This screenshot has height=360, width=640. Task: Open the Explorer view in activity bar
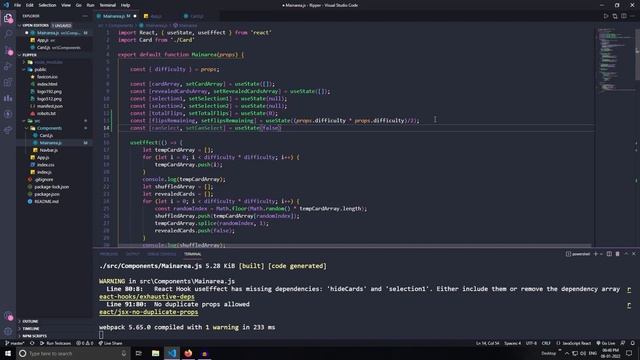(8, 18)
